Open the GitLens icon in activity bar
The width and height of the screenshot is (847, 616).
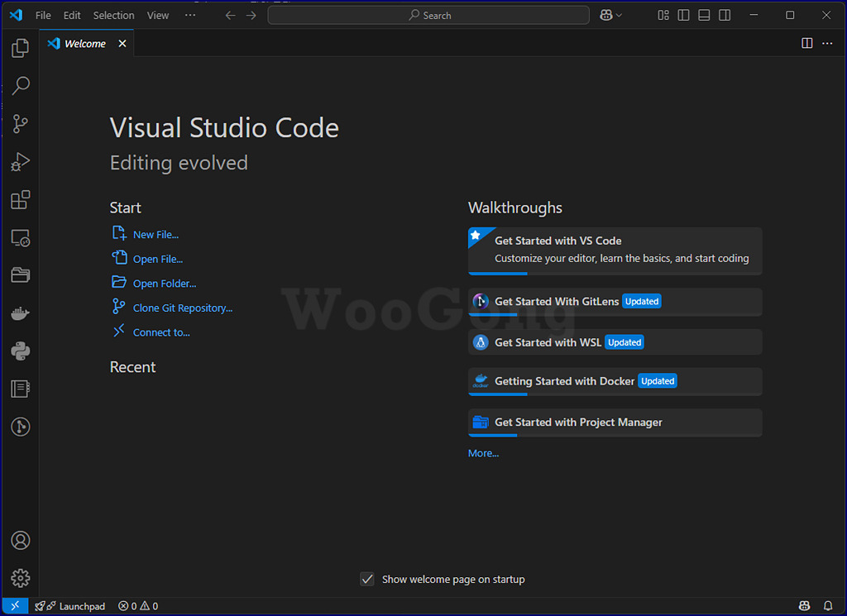tap(20, 427)
